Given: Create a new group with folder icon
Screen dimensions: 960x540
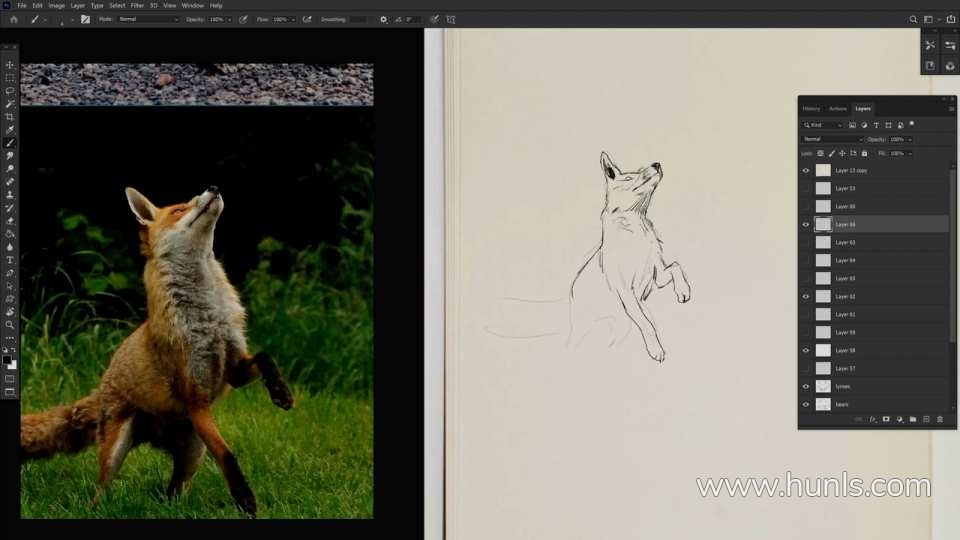Looking at the screenshot, I should pyautogui.click(x=913, y=419).
